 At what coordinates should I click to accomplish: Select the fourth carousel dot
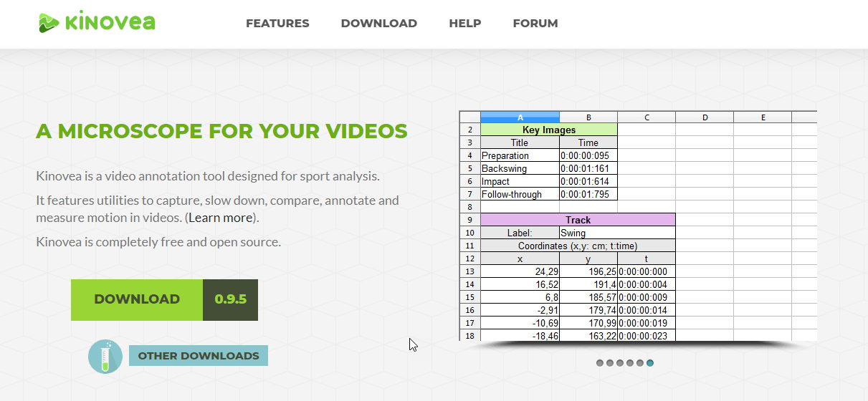pyautogui.click(x=630, y=363)
